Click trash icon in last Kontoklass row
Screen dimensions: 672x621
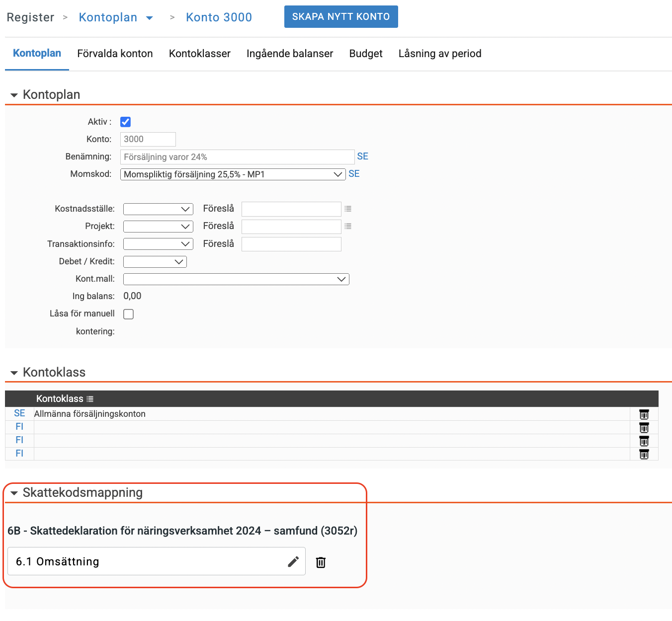coord(644,454)
